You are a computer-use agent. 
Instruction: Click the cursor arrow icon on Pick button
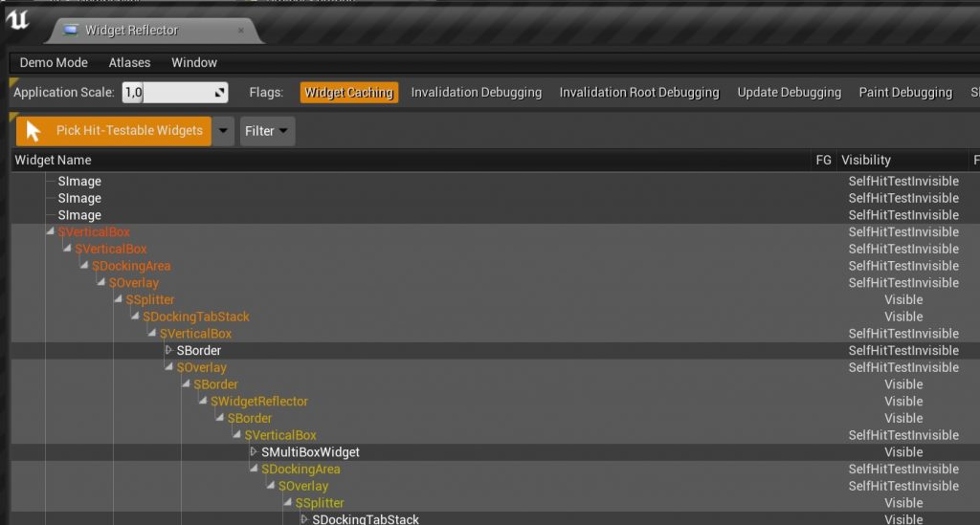point(33,131)
